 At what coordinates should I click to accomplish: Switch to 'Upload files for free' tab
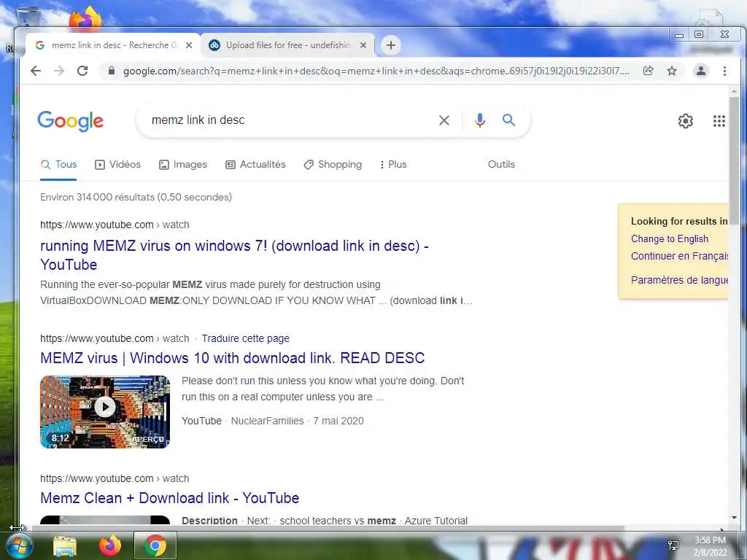coord(287,45)
